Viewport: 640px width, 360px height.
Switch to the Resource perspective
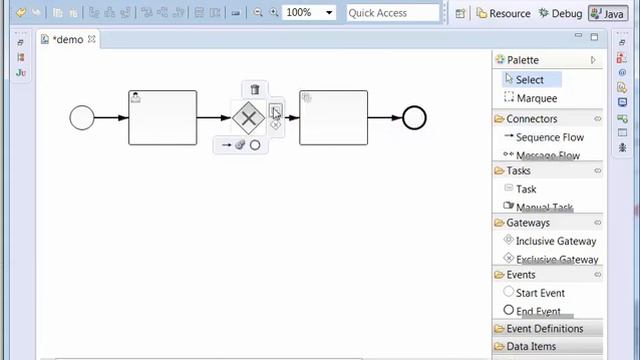(504, 13)
